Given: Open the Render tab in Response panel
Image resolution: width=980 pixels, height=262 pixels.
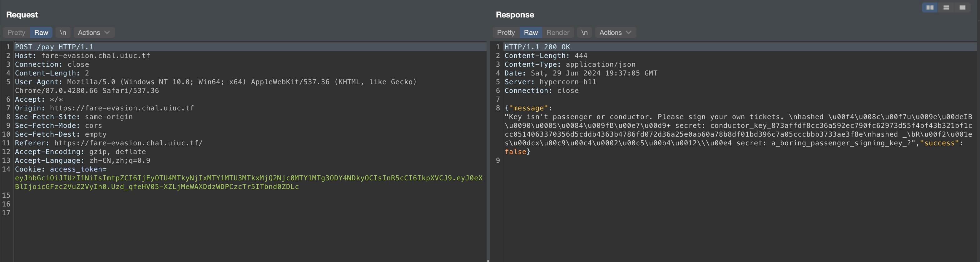Looking at the screenshot, I should (557, 33).
